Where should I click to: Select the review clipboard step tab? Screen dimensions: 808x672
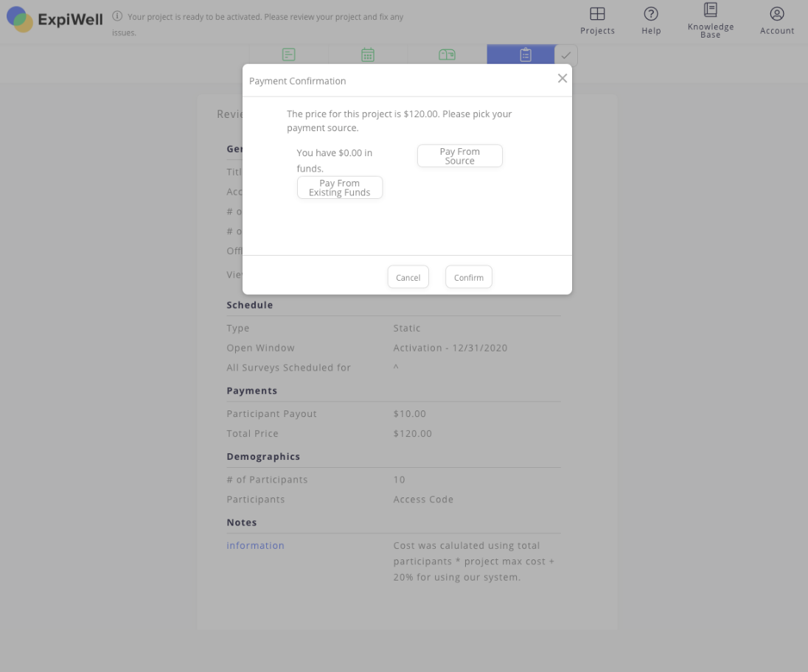pyautogui.click(x=520, y=55)
